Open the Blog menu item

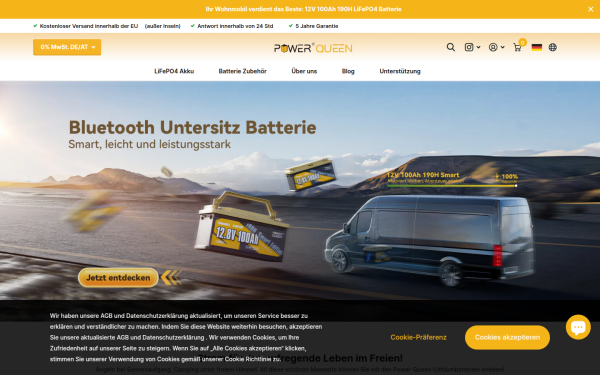point(348,71)
